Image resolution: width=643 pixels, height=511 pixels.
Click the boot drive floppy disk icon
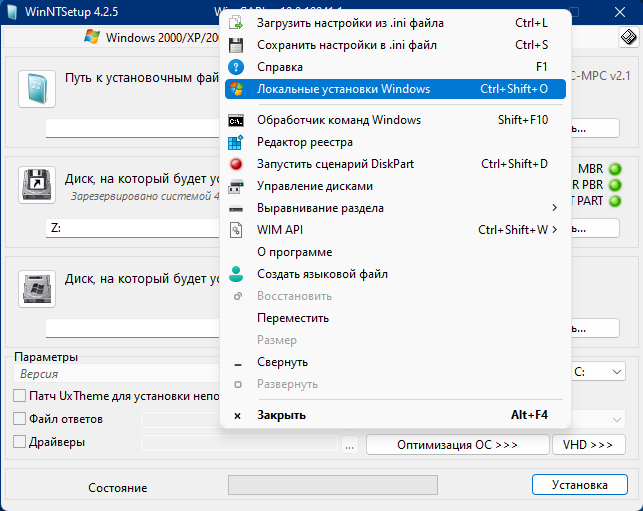tap(37, 185)
